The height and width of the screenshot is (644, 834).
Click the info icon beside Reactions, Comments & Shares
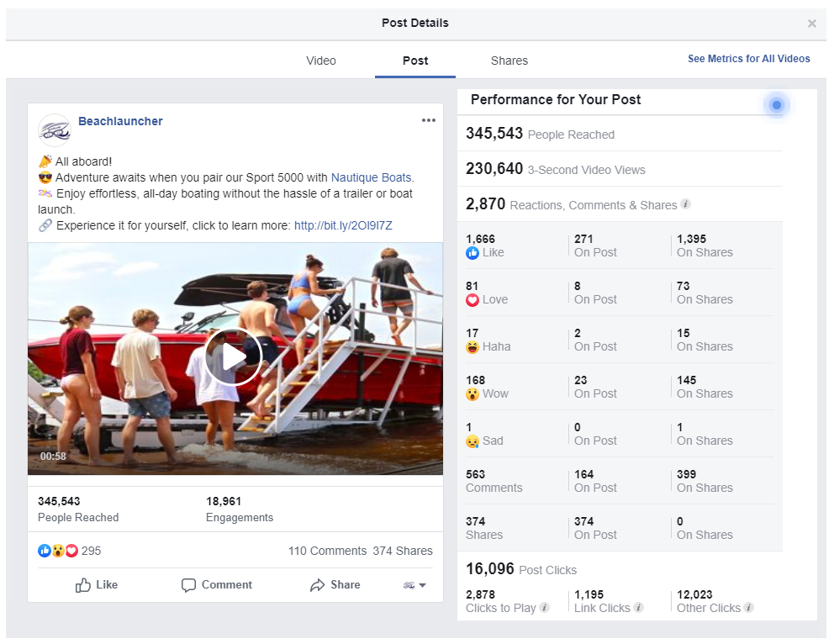[x=686, y=204]
